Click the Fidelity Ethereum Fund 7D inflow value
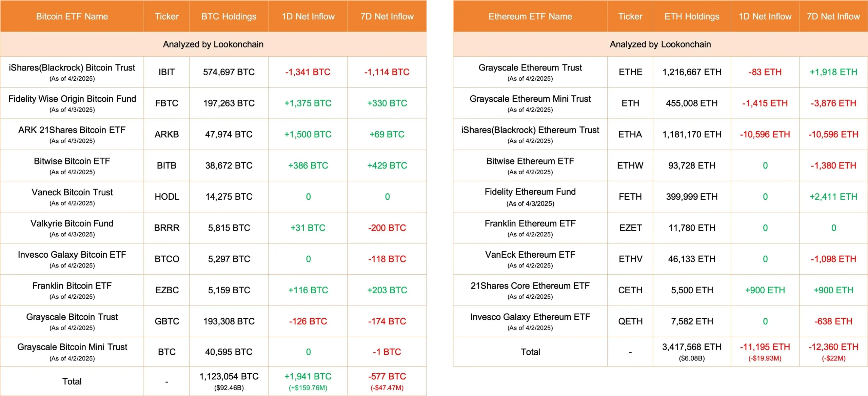The height and width of the screenshot is (396, 868). tap(833, 197)
